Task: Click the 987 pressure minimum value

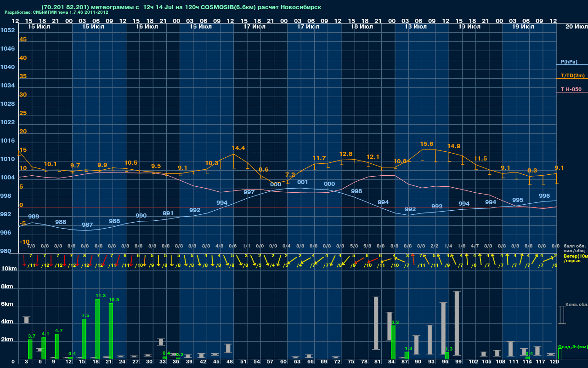Action: pyautogui.click(x=87, y=225)
